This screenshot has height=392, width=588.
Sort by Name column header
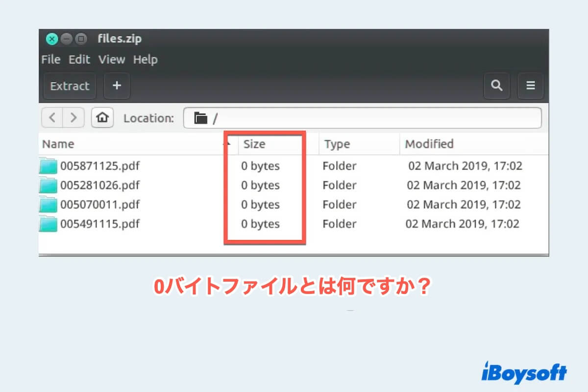tap(58, 144)
